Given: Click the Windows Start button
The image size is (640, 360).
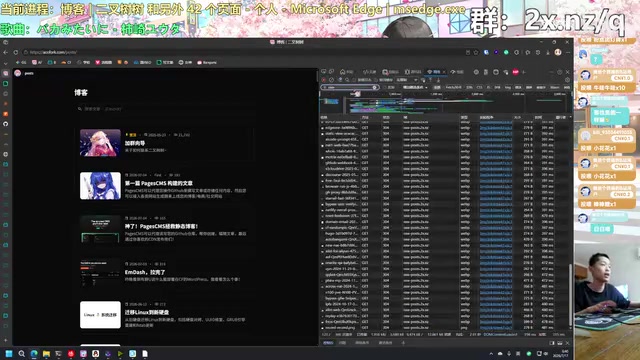Looking at the screenshot, I should coord(9,353).
